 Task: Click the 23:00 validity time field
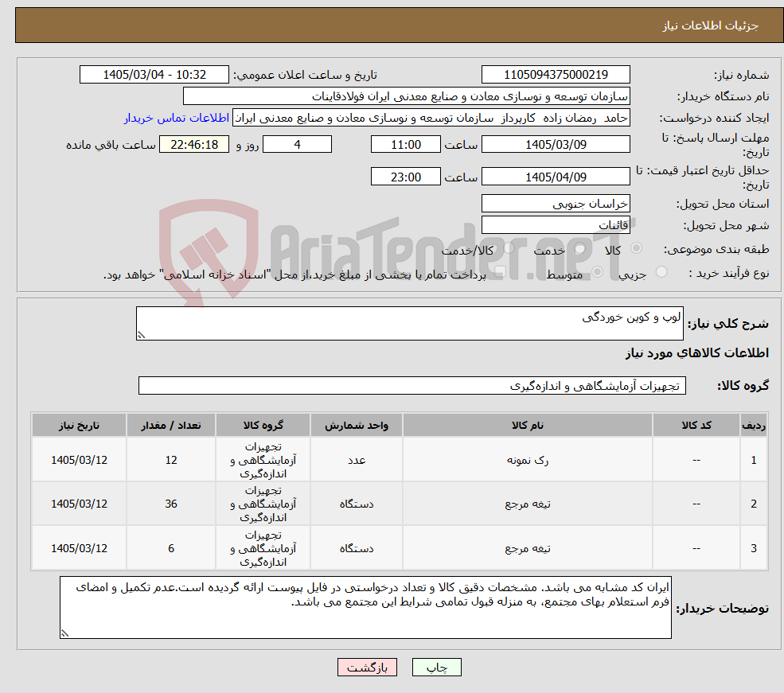[405, 177]
